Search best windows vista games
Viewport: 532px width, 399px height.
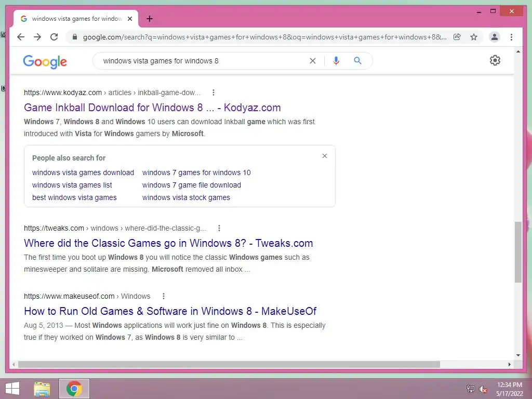tap(74, 197)
